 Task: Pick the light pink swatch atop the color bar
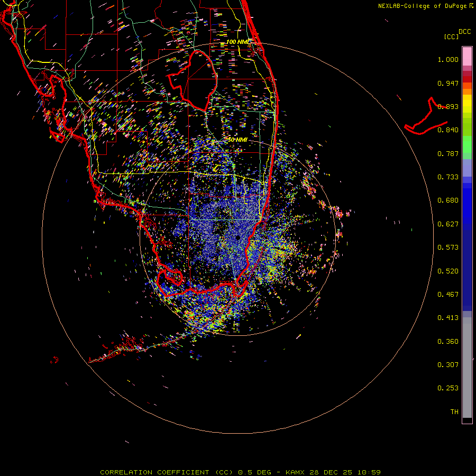tap(467, 57)
